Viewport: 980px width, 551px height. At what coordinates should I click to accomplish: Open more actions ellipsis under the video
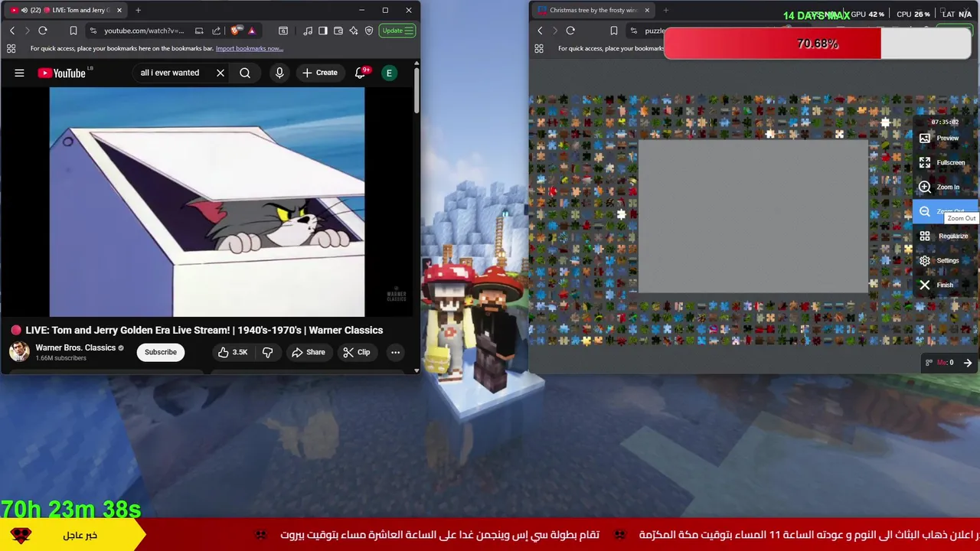395,352
